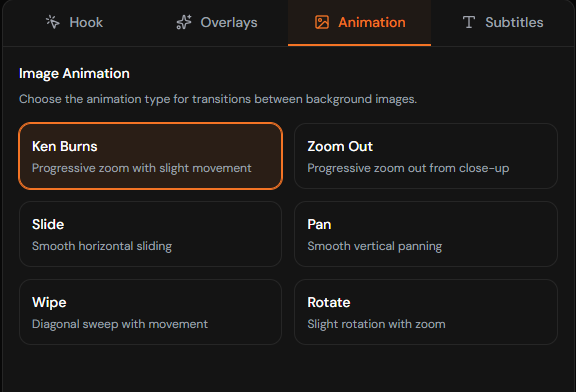Screen dimensions: 576x392
Task: Pick the Slide animation option
Action: click(151, 234)
